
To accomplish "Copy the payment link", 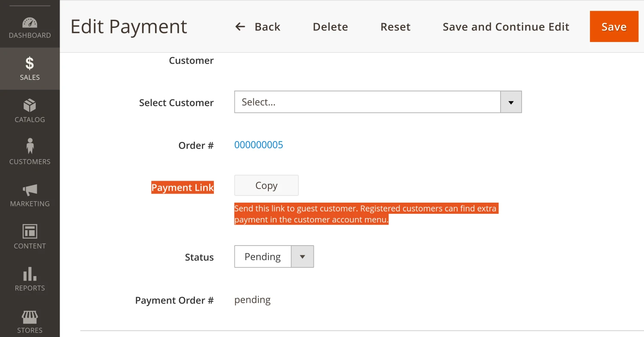I will coord(266,185).
